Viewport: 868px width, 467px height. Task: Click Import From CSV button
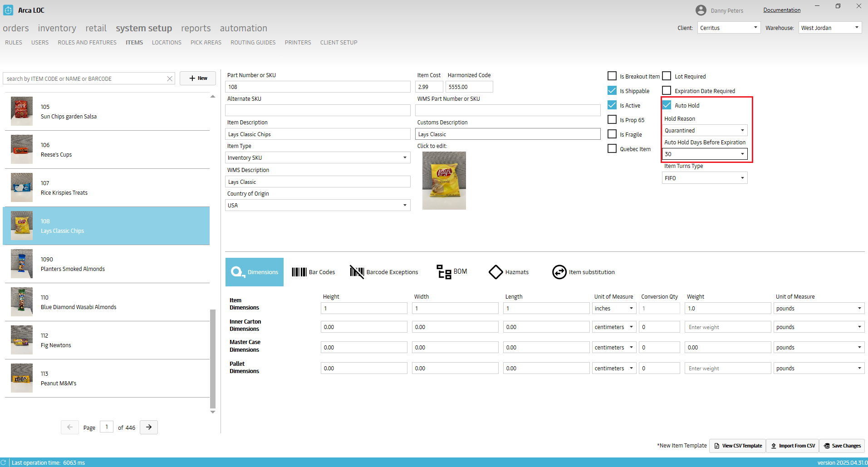pyautogui.click(x=792, y=446)
